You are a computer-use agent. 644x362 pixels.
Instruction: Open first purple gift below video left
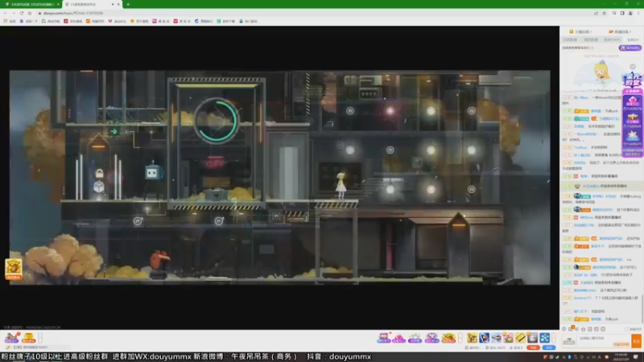coord(11,338)
